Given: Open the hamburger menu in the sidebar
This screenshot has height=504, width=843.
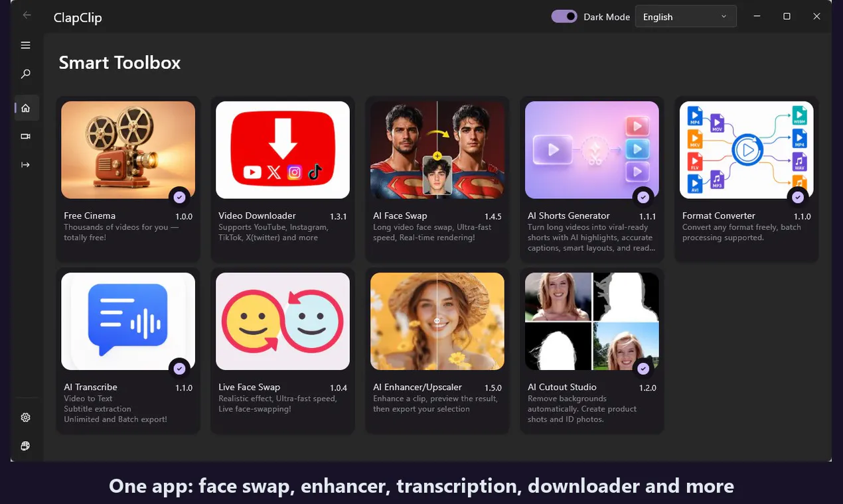Looking at the screenshot, I should tap(26, 45).
